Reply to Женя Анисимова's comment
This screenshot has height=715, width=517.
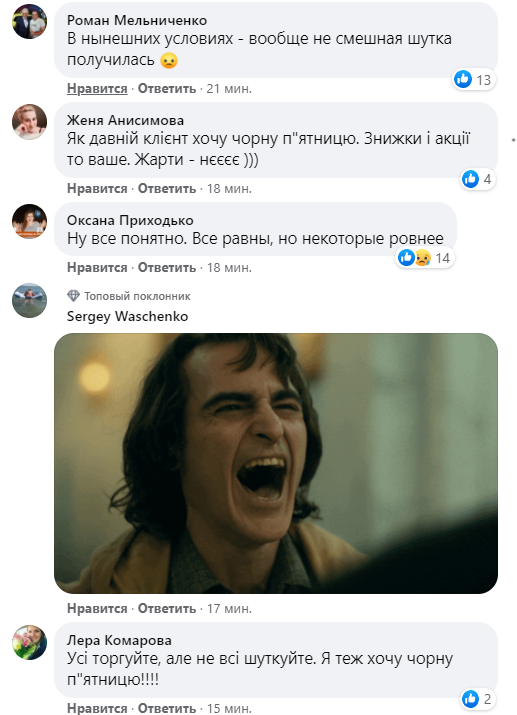pos(167,188)
